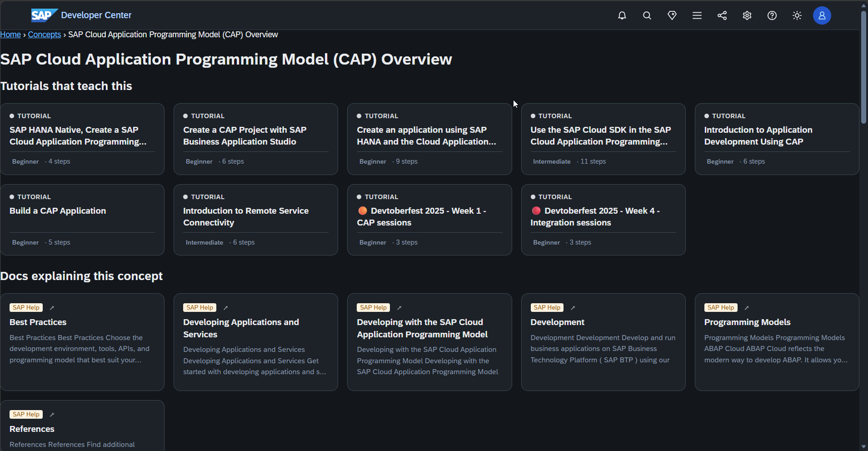Click external link arrow on Programming Models card
The image size is (868, 451).
coord(747,308)
